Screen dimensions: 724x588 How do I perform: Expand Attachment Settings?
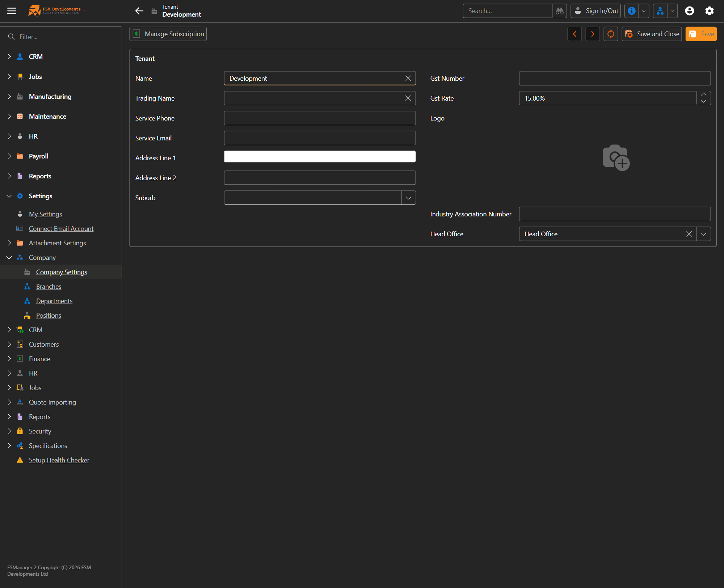coord(9,243)
